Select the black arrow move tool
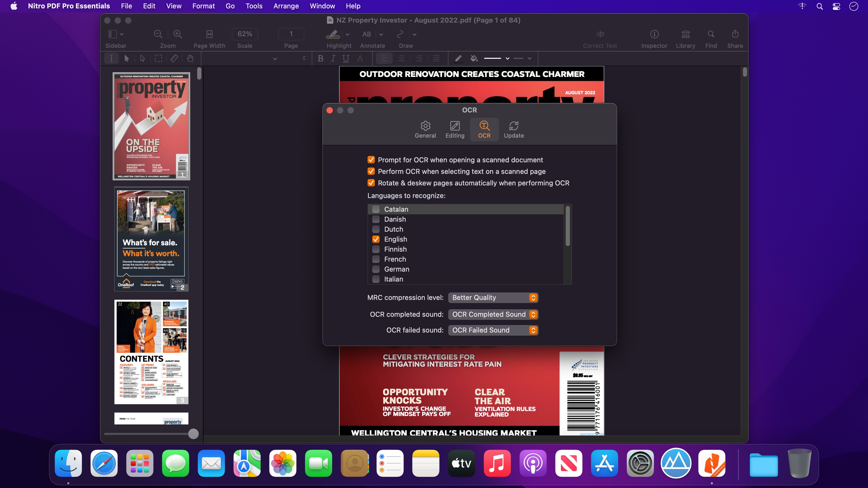868x488 pixels. click(x=127, y=58)
